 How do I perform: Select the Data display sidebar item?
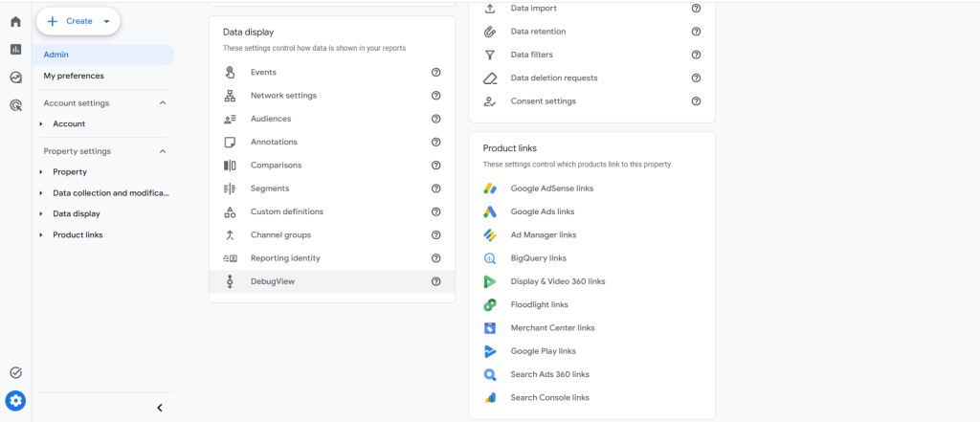[77, 213]
